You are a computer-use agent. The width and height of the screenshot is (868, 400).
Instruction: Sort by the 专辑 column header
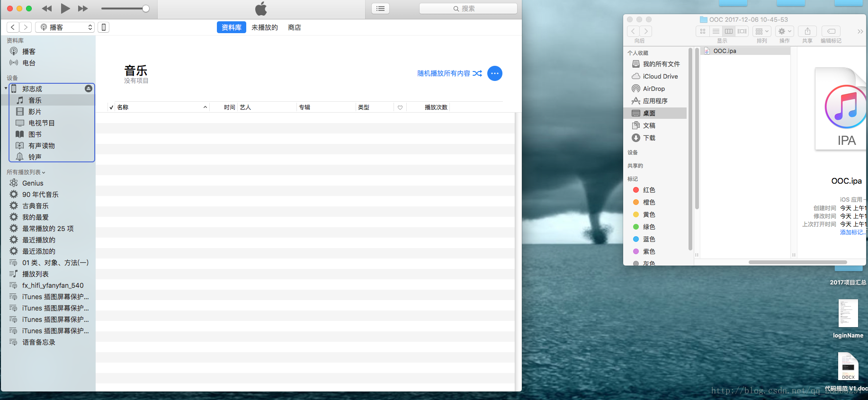click(x=327, y=107)
